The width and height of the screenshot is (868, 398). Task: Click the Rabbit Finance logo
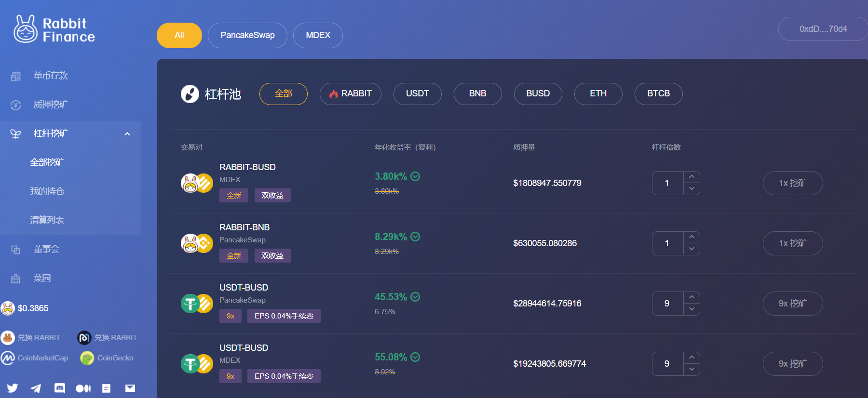[x=54, y=29]
